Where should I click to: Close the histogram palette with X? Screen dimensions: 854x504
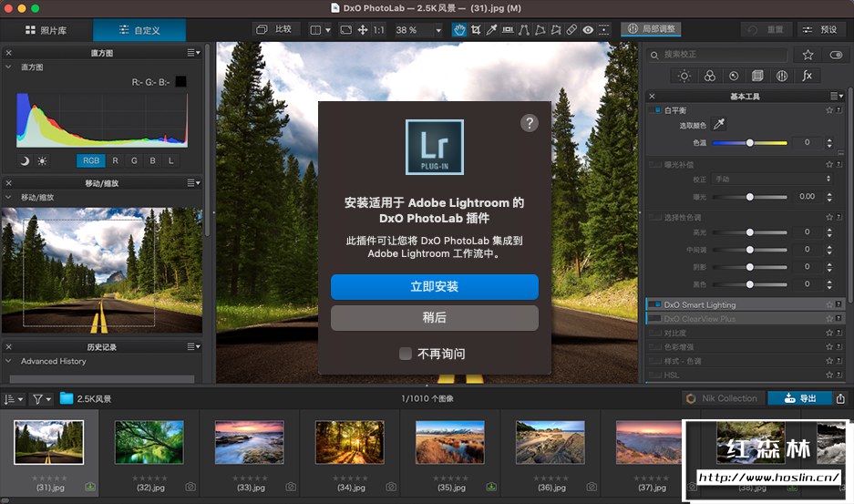[9, 53]
